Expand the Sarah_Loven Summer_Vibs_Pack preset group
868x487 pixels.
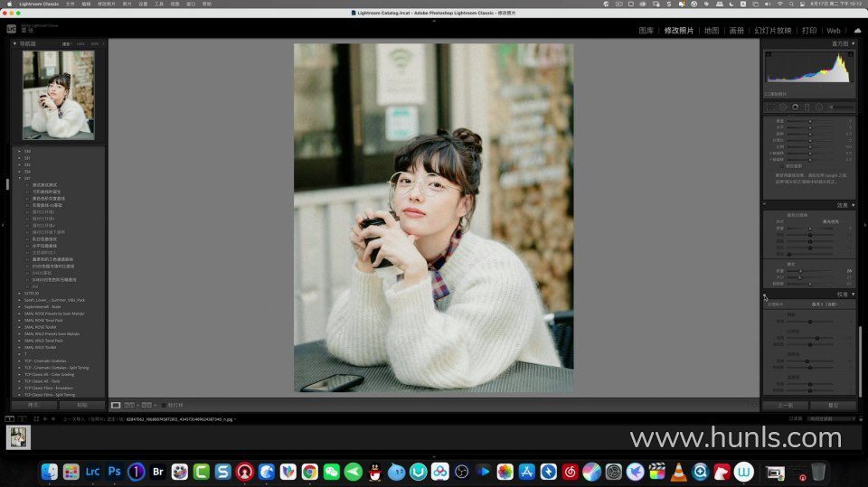[x=20, y=300]
